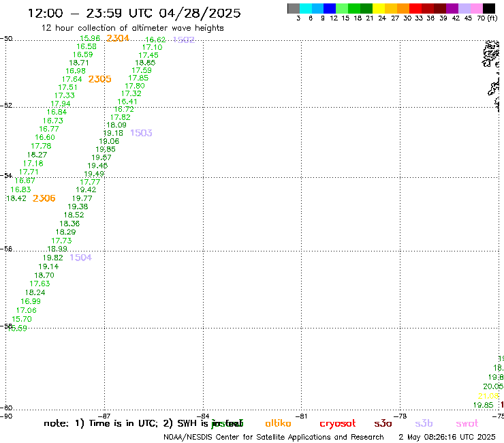Click the wave reading 18.42
This screenshot has height=443, width=504.
tap(16, 198)
